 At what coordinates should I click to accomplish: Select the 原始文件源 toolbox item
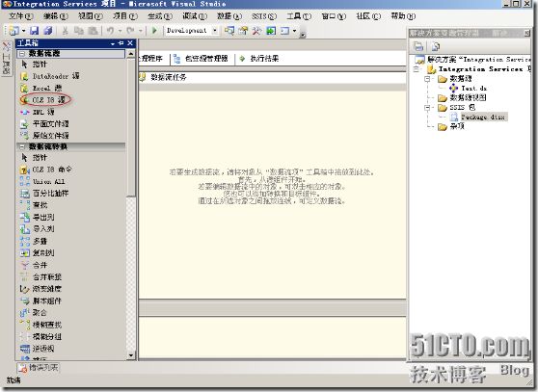click(44, 136)
